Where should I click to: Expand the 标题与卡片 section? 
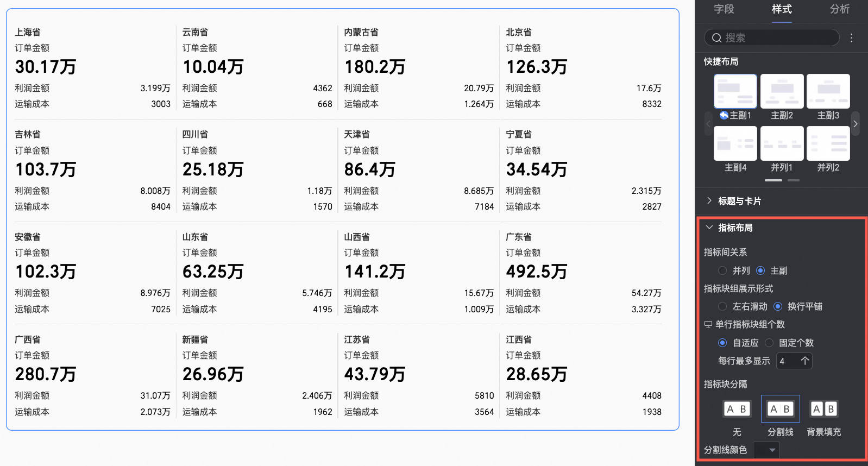click(739, 201)
